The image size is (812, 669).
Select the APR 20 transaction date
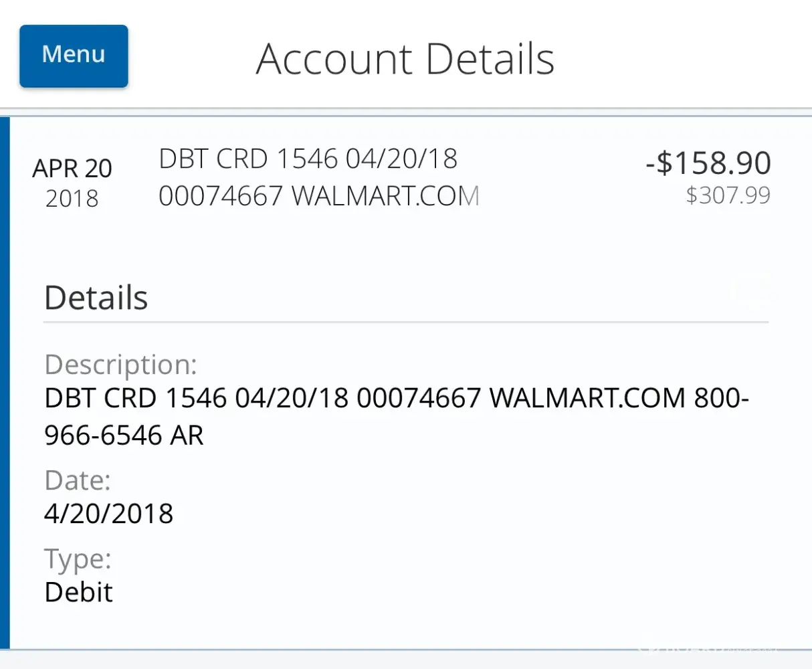(x=72, y=169)
